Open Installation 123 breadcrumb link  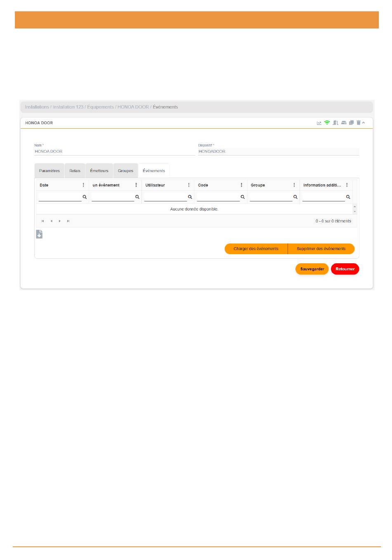point(68,107)
